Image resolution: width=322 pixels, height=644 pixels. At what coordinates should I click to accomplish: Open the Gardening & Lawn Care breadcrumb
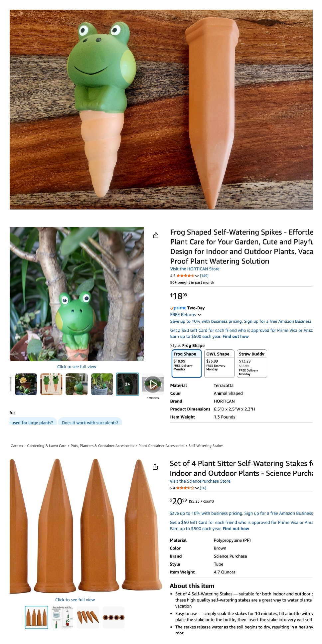[47, 446]
